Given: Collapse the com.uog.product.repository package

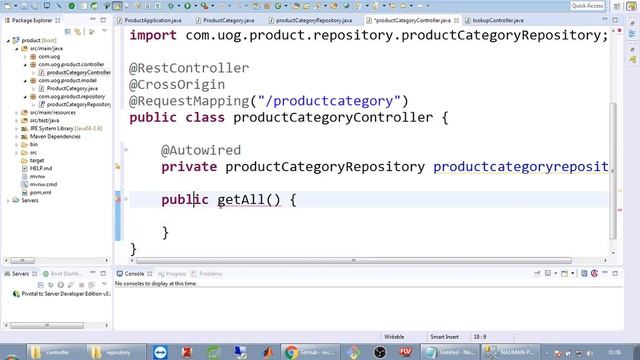Looking at the screenshot, I should (25, 97).
